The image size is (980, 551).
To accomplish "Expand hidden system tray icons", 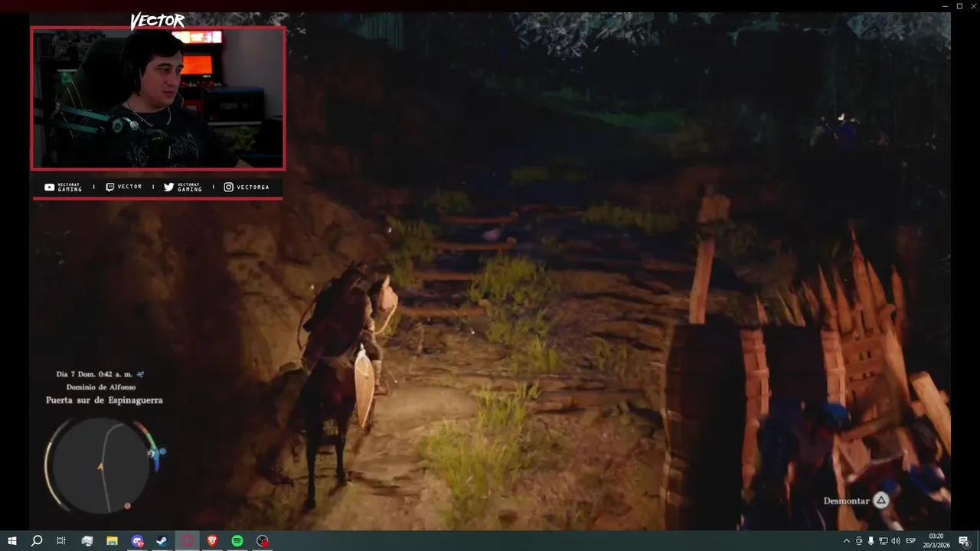I will 846,541.
